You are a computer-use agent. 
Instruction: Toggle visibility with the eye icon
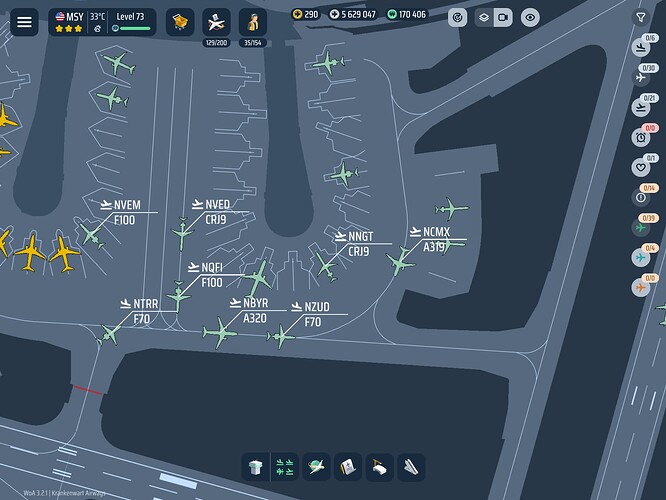(x=530, y=17)
